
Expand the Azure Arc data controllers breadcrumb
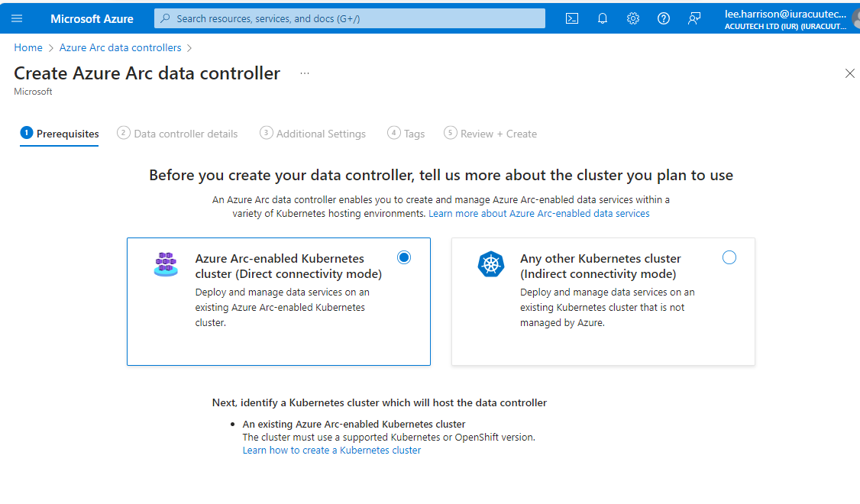point(120,47)
